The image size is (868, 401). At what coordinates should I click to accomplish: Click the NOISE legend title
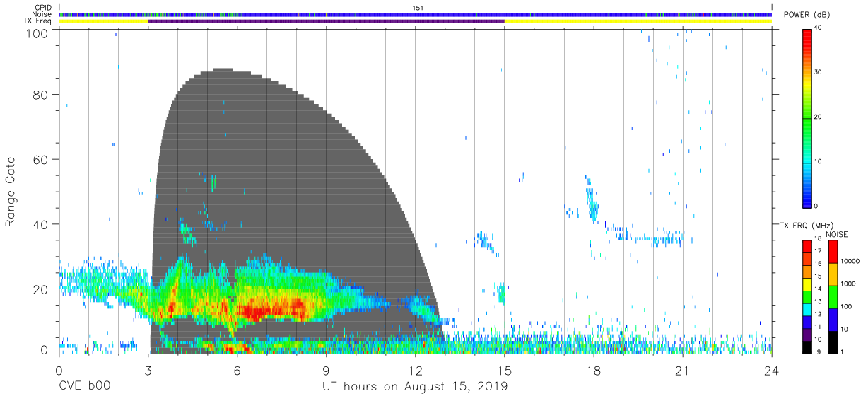pos(837,234)
